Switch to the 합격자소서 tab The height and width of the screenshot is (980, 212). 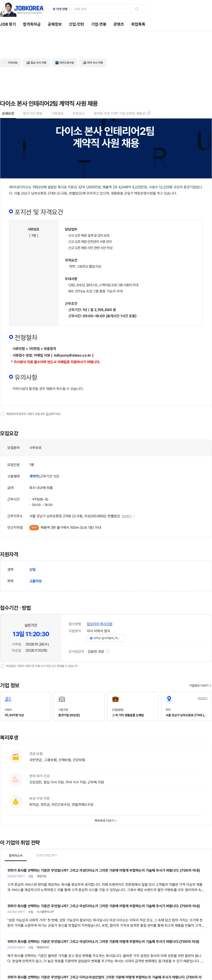pyautogui.click(x=16, y=856)
